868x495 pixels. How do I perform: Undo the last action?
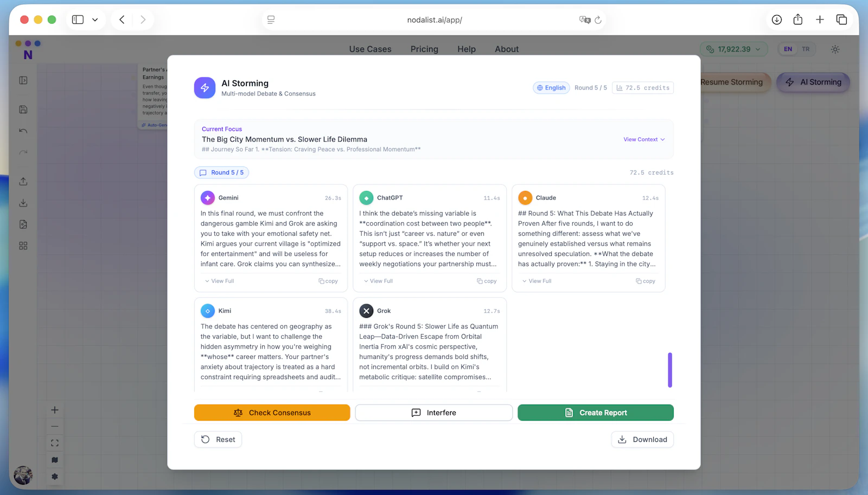coord(23,131)
